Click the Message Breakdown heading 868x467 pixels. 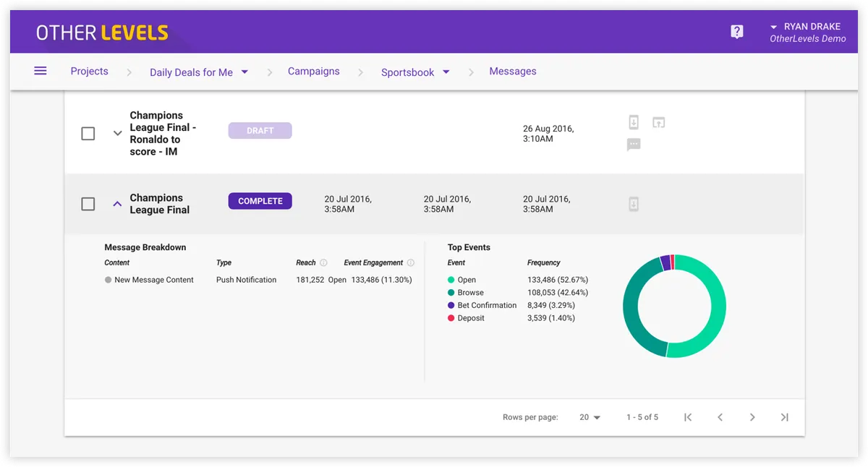click(145, 247)
